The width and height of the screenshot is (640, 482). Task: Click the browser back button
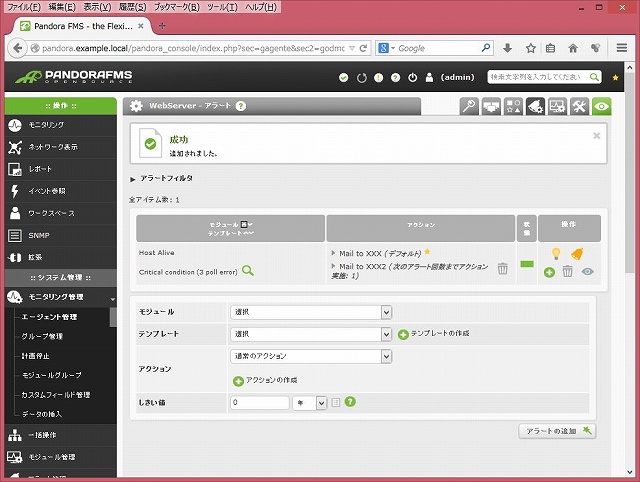[x=18, y=48]
